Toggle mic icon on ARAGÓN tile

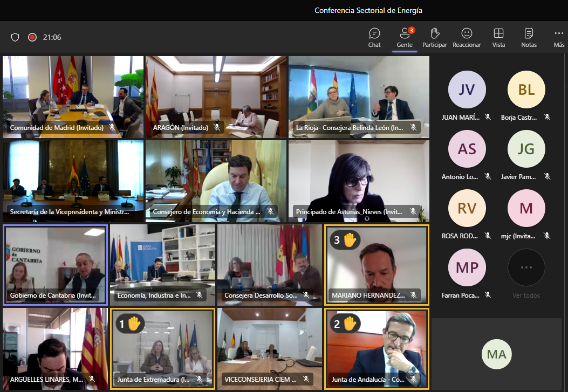click(x=217, y=128)
